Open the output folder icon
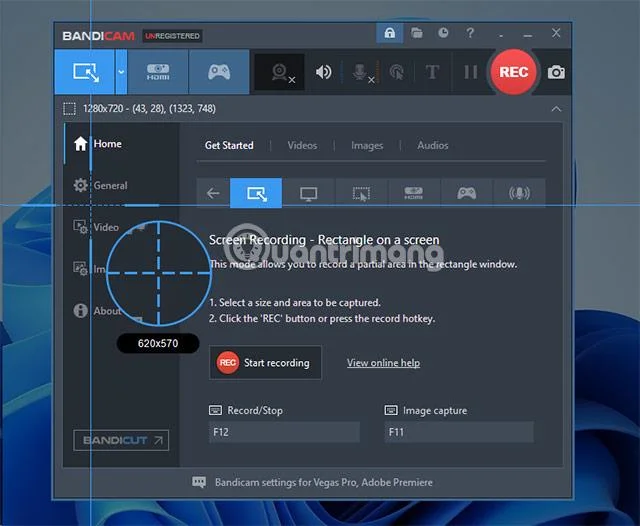The image size is (640, 526). coord(416,33)
